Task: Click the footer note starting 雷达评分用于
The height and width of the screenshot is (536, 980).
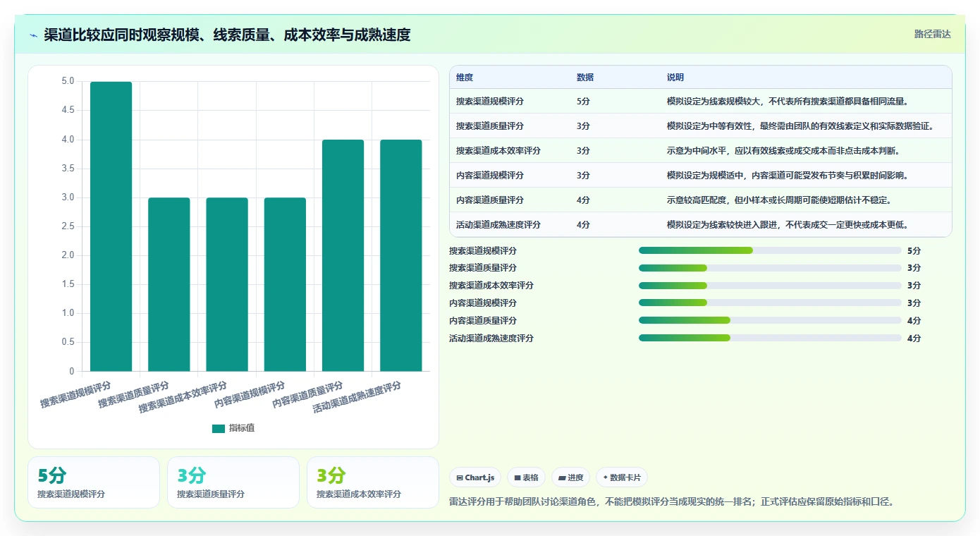Action: pyautogui.click(x=672, y=502)
